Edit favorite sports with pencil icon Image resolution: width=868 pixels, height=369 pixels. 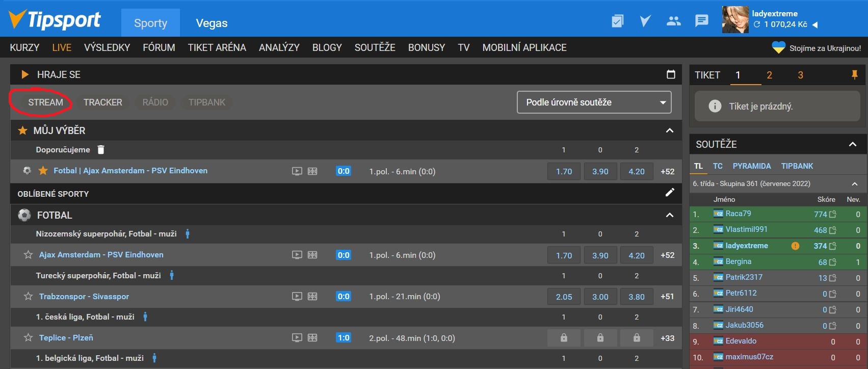670,192
